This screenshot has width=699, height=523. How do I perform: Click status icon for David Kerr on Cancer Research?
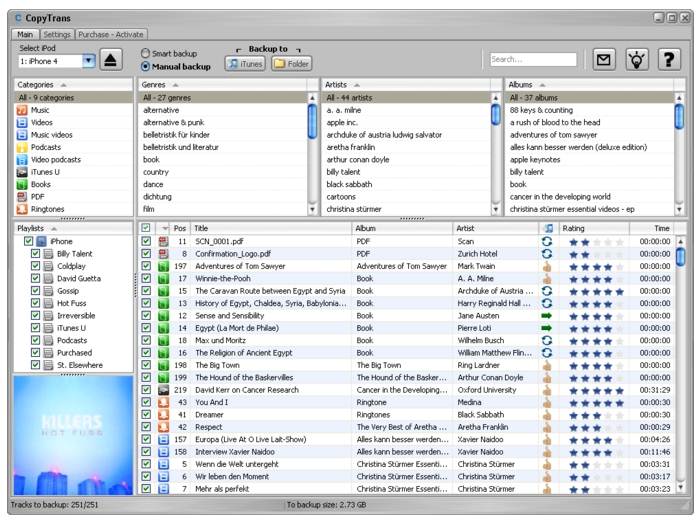click(x=547, y=390)
